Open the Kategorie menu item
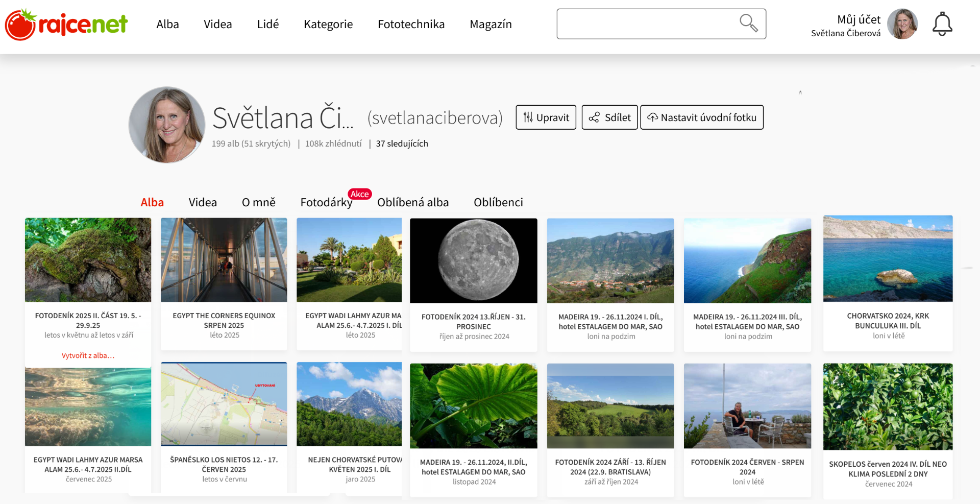The height and width of the screenshot is (504, 980). (328, 24)
